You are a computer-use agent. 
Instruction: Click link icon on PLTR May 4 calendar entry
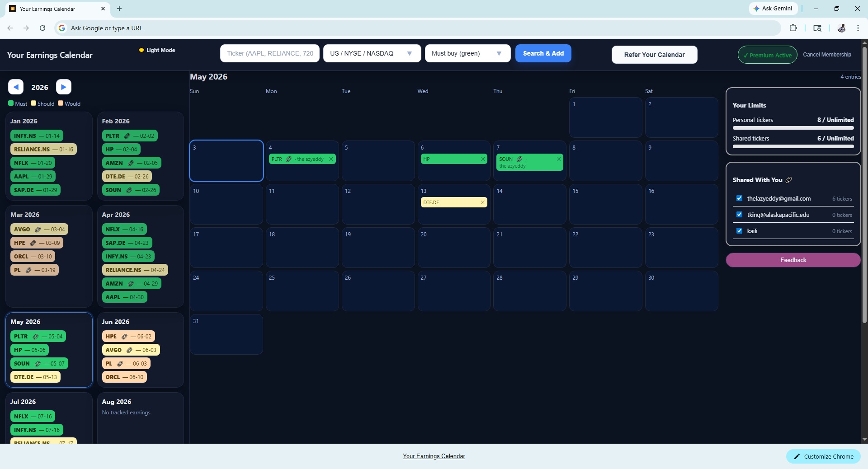(288, 159)
